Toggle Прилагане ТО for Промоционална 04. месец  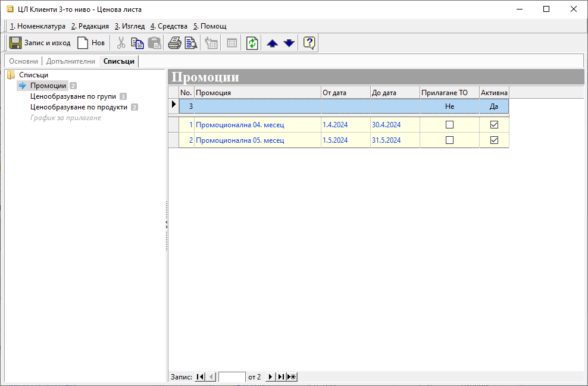point(449,125)
